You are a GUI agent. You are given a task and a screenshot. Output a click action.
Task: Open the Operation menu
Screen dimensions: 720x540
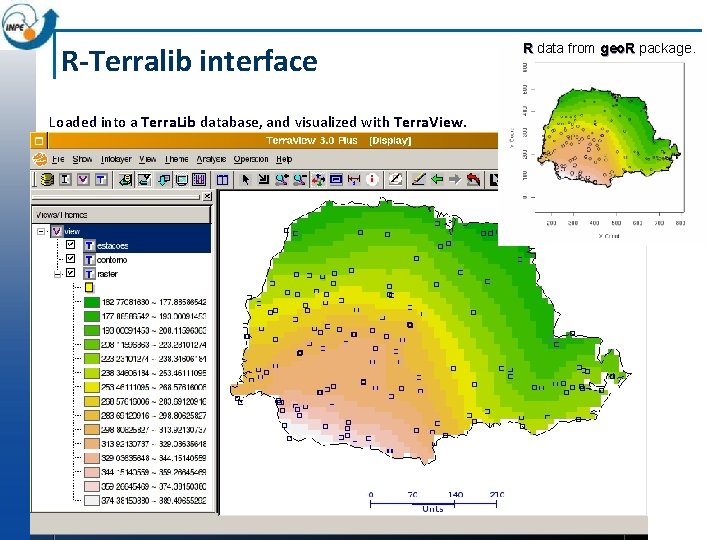click(x=251, y=159)
